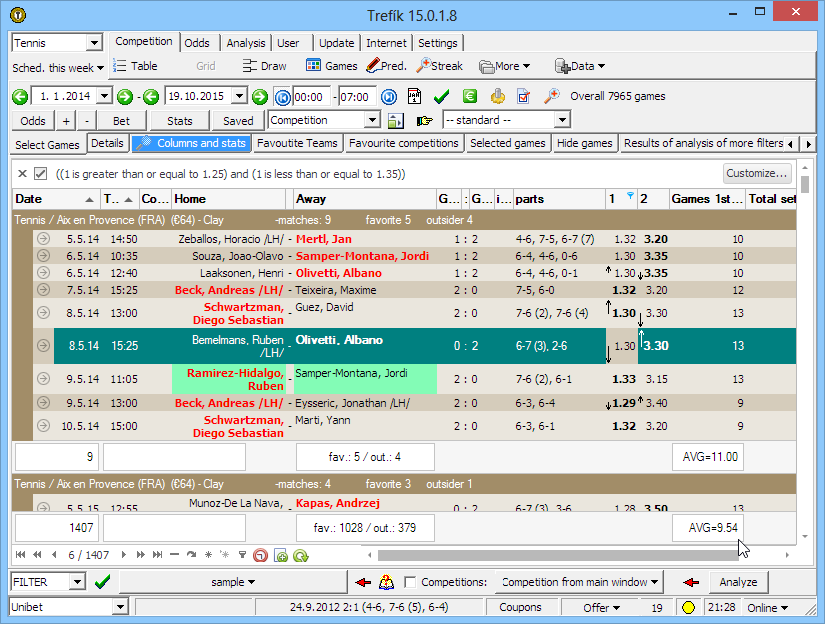The height and width of the screenshot is (624, 825).
Task: Open the Pred. prediction tool
Action: click(386, 66)
